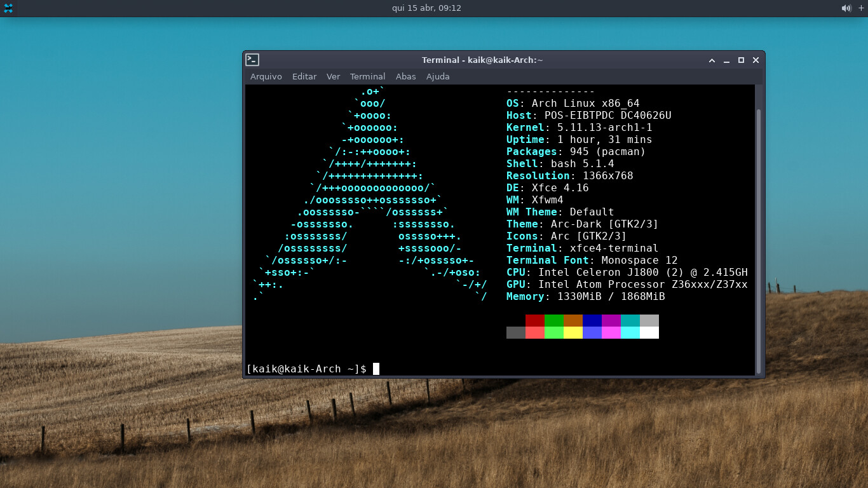The image size is (868, 488).
Task: Close the terminal window
Action: [x=756, y=60]
